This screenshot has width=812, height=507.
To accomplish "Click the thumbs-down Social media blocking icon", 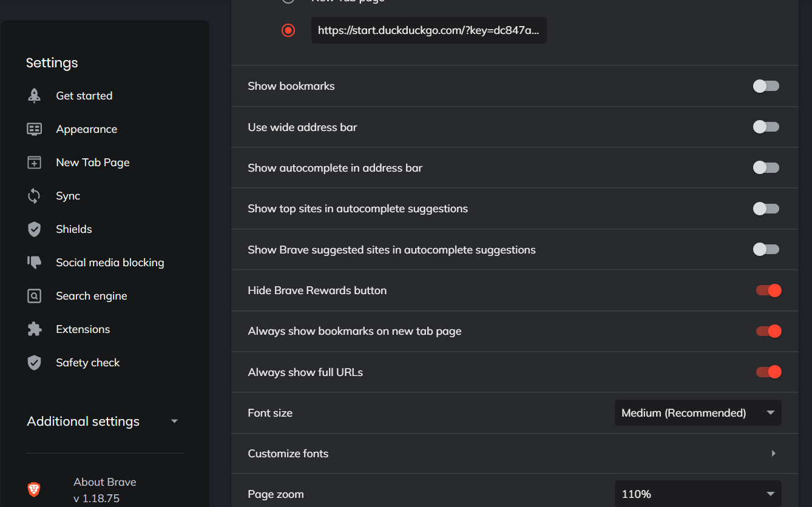I will pyautogui.click(x=35, y=263).
